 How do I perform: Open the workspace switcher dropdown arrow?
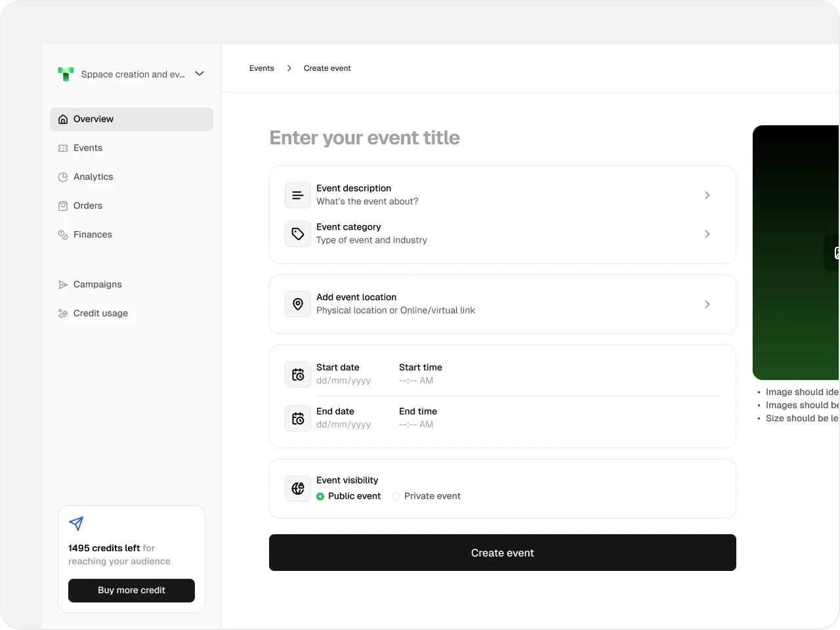click(199, 73)
